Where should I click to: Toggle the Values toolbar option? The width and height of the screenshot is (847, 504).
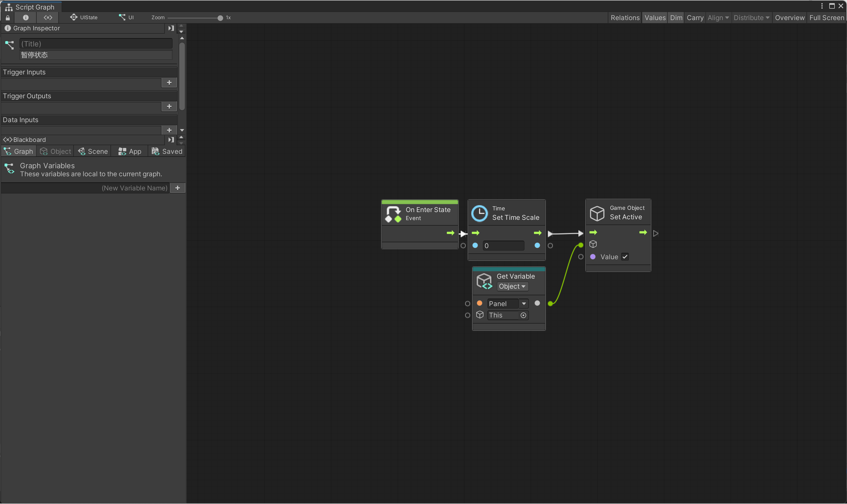tap(655, 18)
